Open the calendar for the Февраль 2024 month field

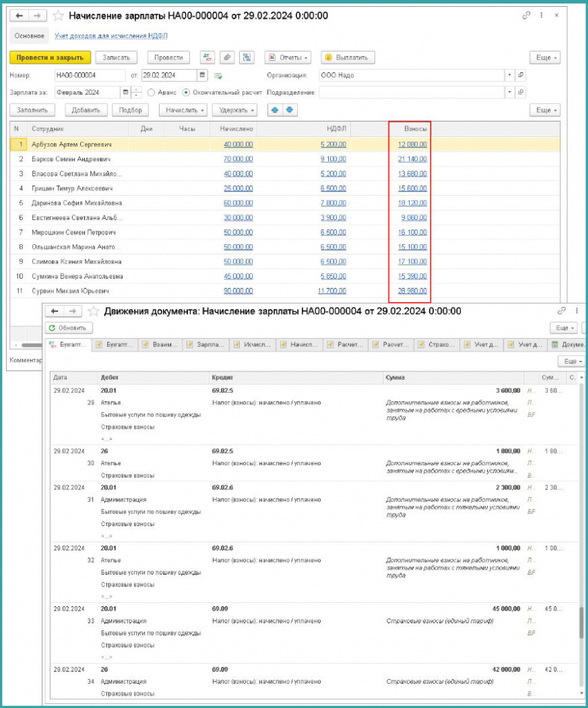(x=126, y=93)
